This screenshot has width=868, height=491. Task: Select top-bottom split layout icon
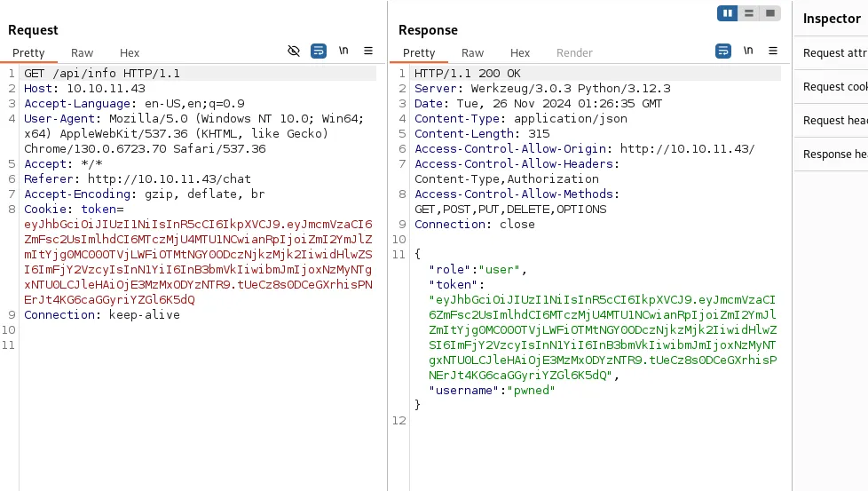[749, 13]
